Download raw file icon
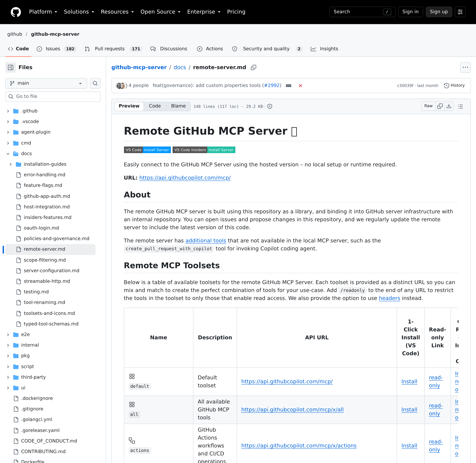 (x=449, y=106)
